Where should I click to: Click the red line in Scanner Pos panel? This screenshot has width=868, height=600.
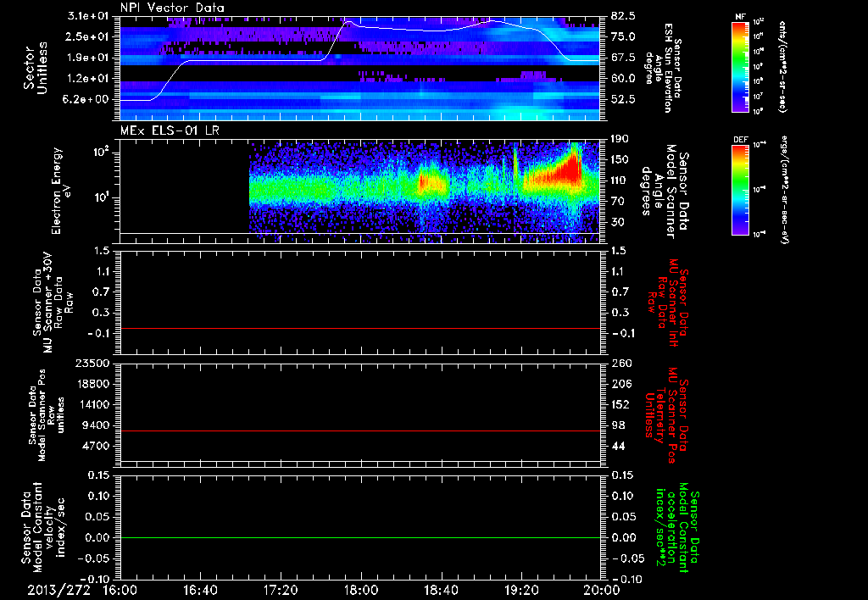click(x=359, y=431)
